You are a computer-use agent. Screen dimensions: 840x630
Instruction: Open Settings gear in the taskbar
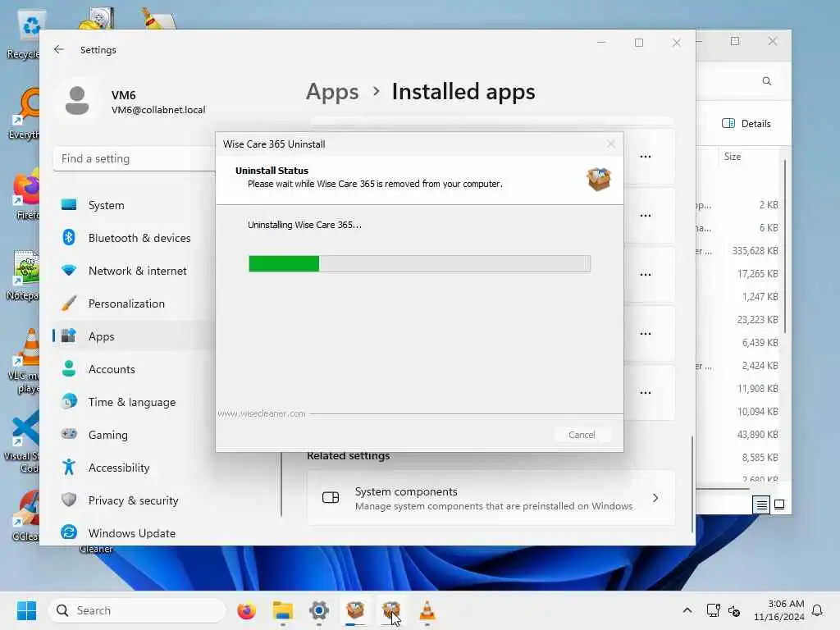(x=319, y=610)
